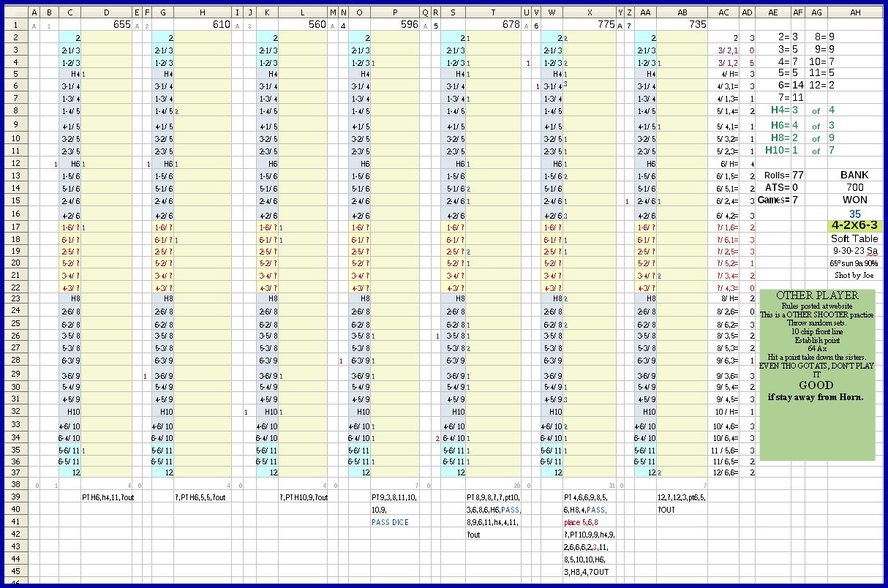Click the '9/ 6,3=' cell in column AC
The height and width of the screenshot is (588, 888).
(x=723, y=360)
